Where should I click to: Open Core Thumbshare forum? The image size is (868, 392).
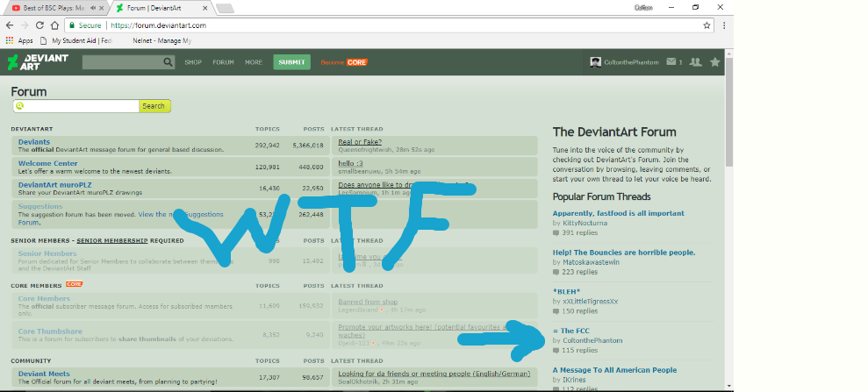pos(50,331)
